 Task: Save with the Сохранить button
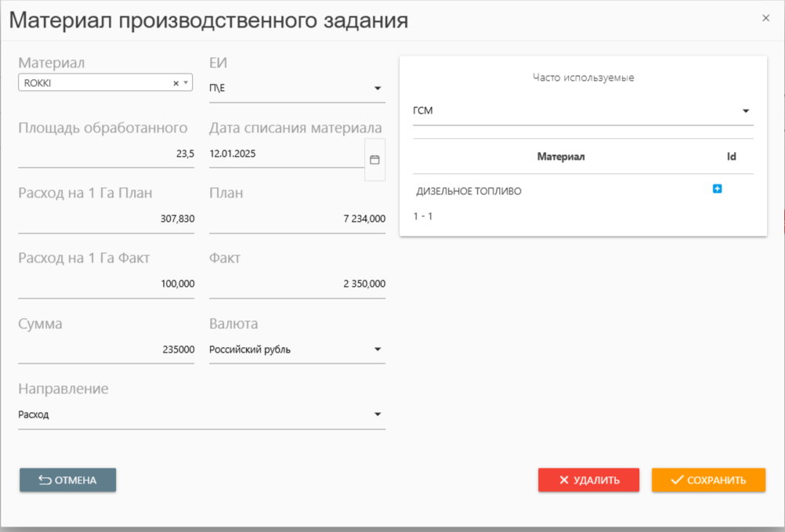(x=708, y=480)
